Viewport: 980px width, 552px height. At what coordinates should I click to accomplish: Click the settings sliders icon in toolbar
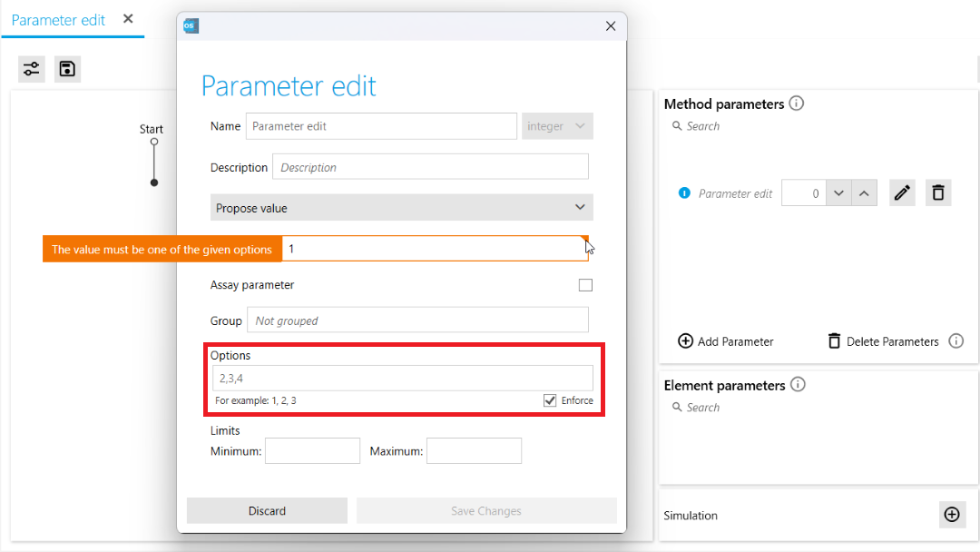tap(32, 69)
